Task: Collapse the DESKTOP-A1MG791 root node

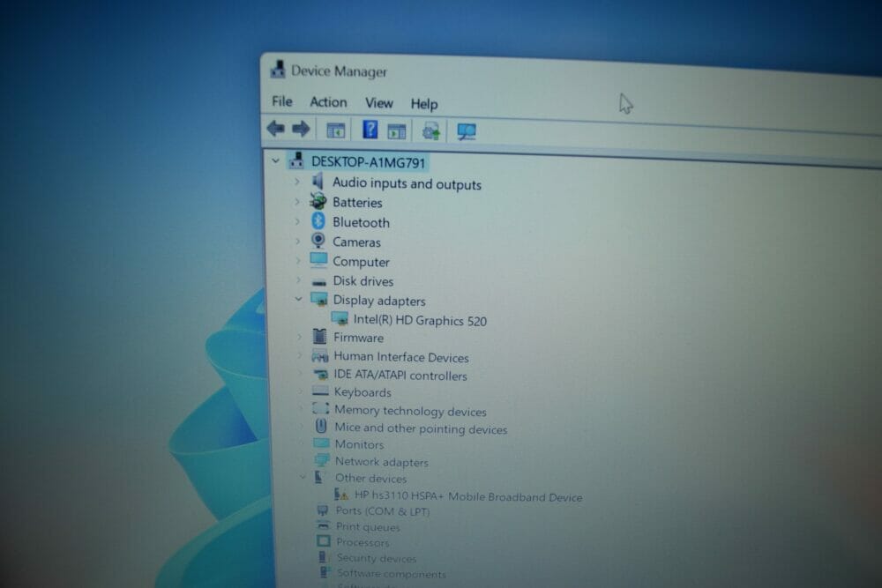Action: 275,161
